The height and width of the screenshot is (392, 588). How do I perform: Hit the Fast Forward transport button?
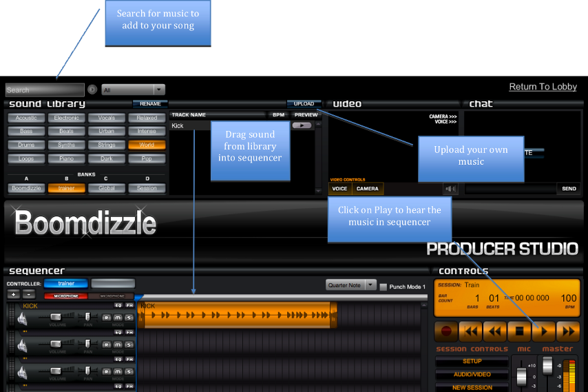click(568, 331)
